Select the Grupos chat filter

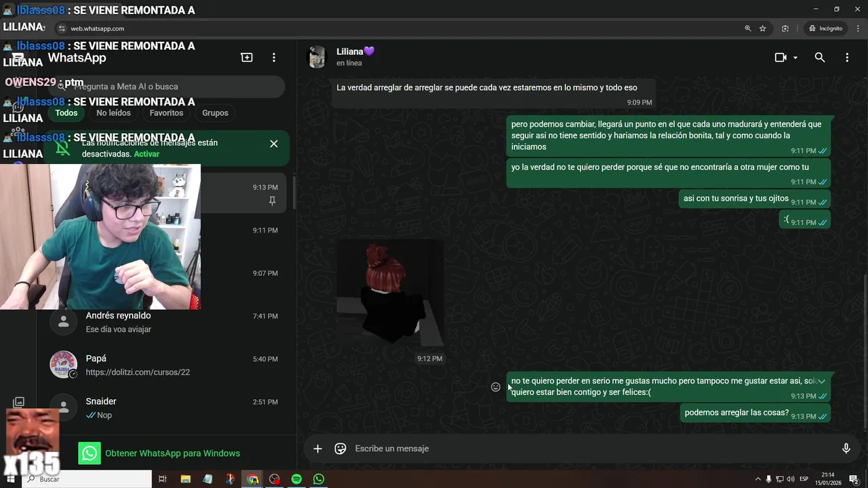click(x=215, y=113)
